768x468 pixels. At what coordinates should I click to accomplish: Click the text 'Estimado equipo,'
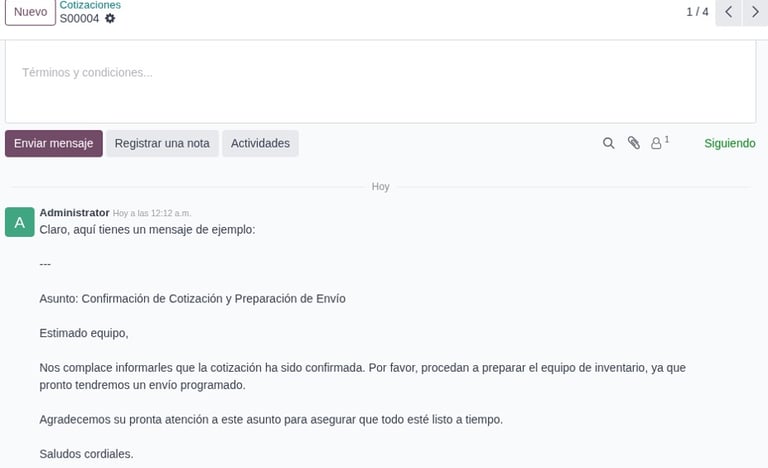(84, 333)
